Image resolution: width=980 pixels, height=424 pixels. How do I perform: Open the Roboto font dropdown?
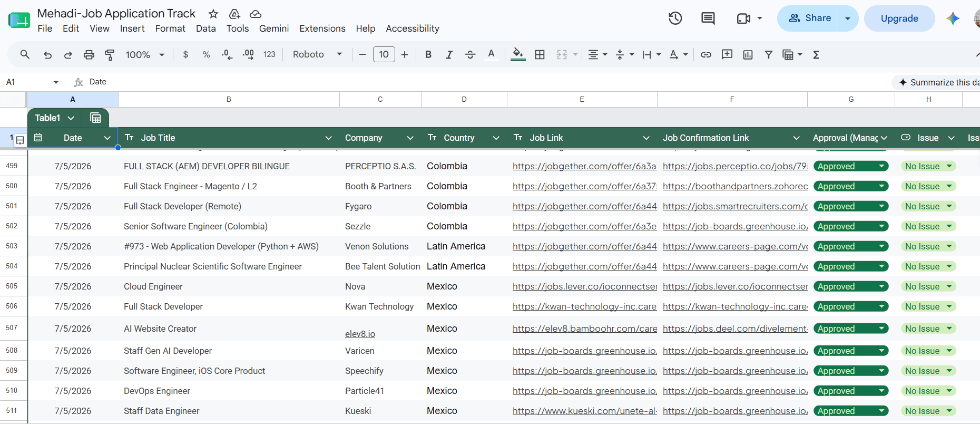pyautogui.click(x=318, y=54)
